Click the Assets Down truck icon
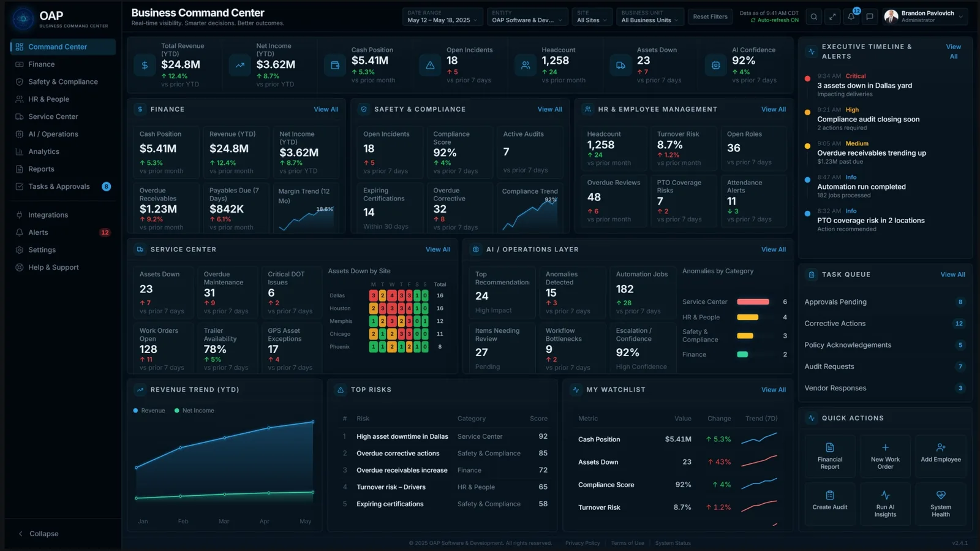This screenshot has height=551, width=980. pyautogui.click(x=620, y=65)
